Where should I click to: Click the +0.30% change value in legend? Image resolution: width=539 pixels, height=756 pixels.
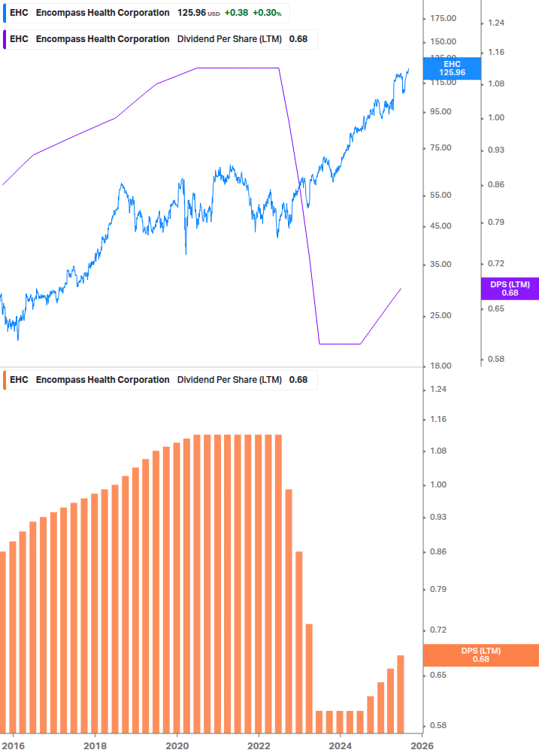(267, 13)
